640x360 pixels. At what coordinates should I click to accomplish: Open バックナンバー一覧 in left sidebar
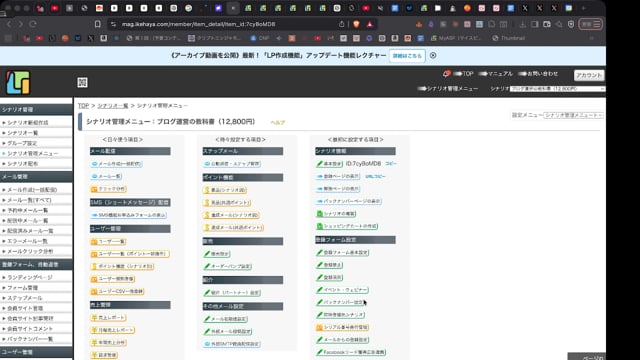[30, 339]
